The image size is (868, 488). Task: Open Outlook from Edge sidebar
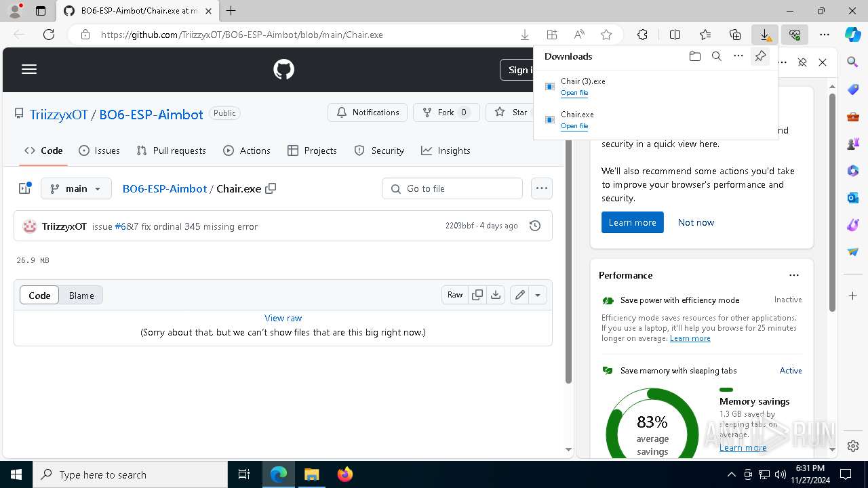pos(853,198)
